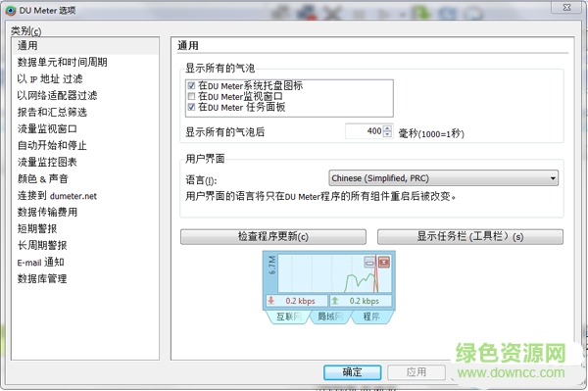The image size is (588, 391).
Task: Open 自动开始和停止 category
Action: tap(52, 145)
